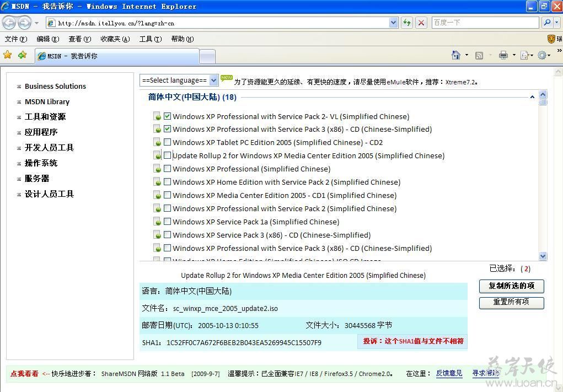Open the 收藏夹(A) menu
This screenshot has width=563, height=392.
click(115, 39)
